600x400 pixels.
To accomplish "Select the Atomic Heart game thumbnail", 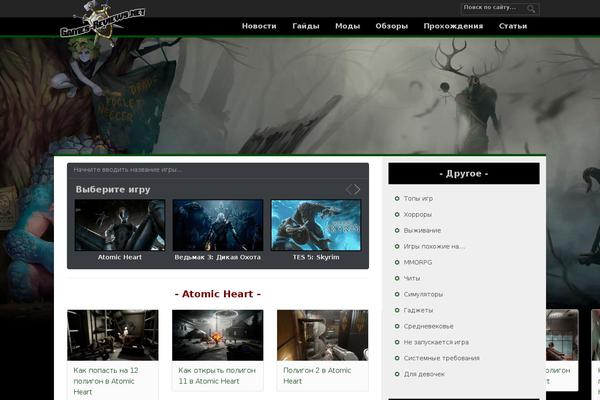I will (120, 225).
